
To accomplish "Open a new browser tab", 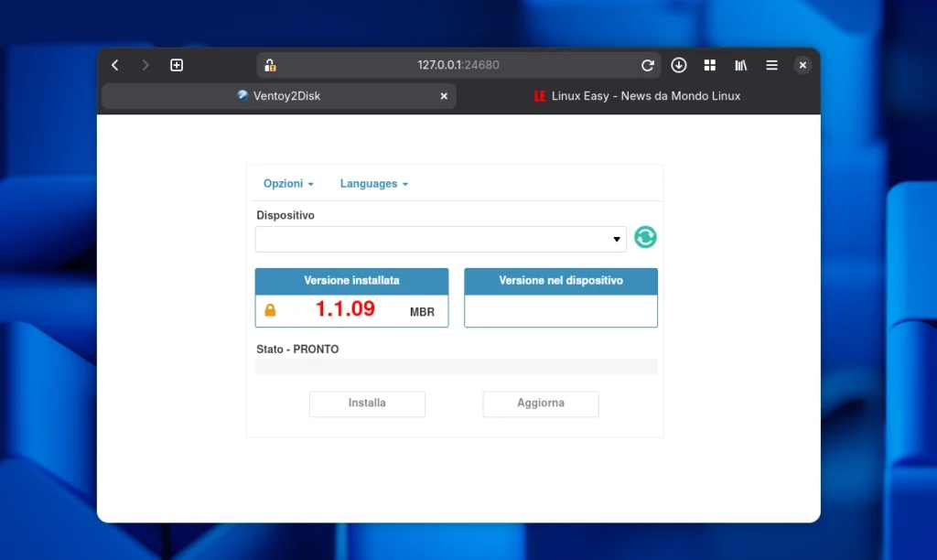I will 176,65.
